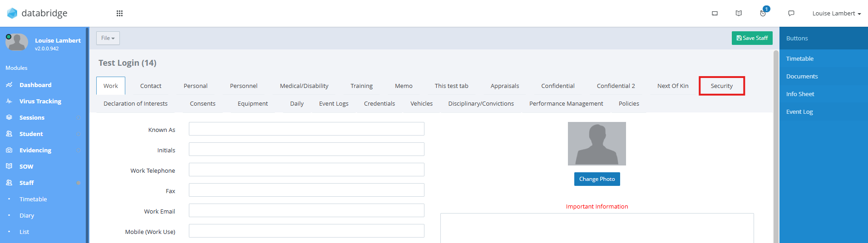This screenshot has height=243, width=868.
Task: Open Diary under Staff in sidebar
Action: (x=27, y=215)
